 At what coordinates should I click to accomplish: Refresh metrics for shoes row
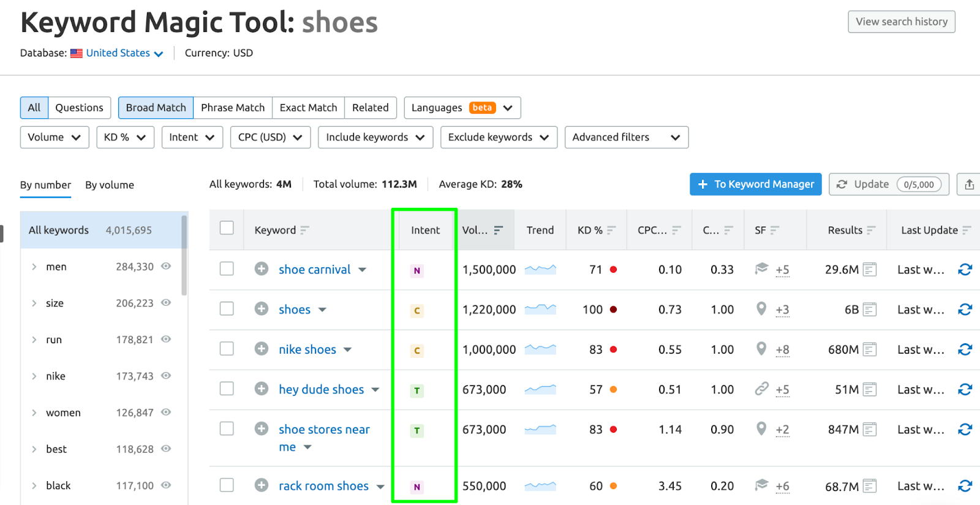pos(965,309)
